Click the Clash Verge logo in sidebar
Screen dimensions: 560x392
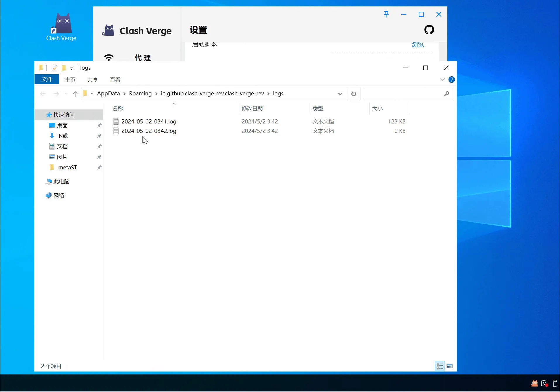(108, 30)
